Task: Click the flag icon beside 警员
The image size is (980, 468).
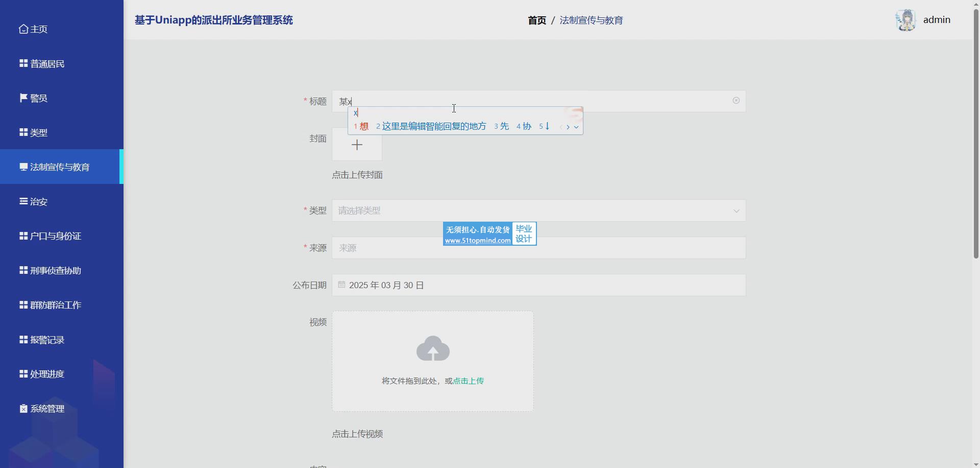Action: pyautogui.click(x=23, y=98)
